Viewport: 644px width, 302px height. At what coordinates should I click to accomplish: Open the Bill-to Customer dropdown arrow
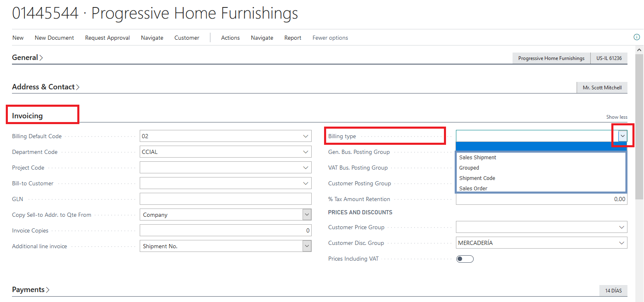point(306,183)
